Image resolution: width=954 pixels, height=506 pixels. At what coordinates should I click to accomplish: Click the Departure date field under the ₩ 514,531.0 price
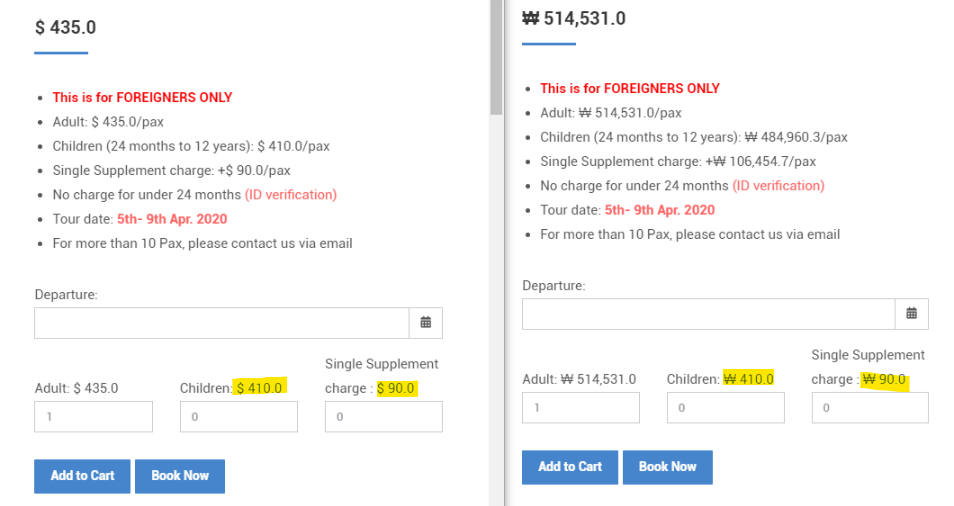(x=708, y=314)
